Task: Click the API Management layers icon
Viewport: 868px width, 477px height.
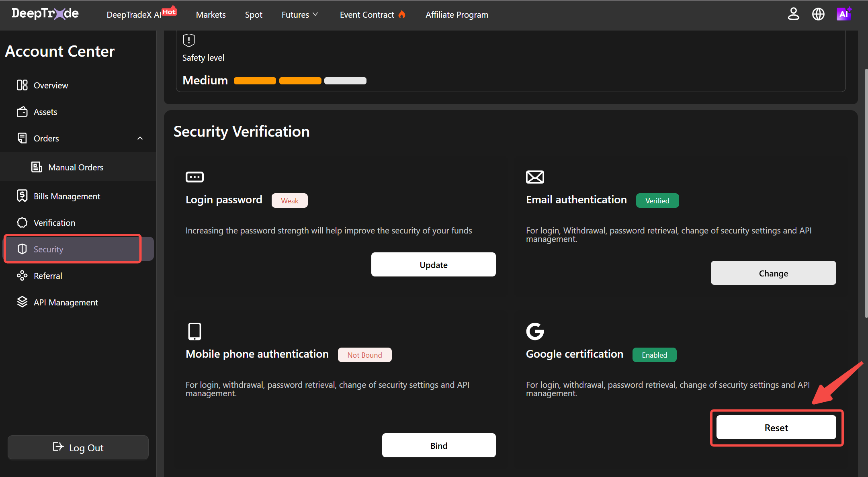Action: point(22,302)
